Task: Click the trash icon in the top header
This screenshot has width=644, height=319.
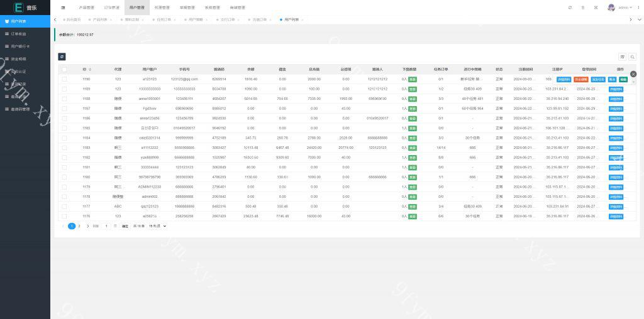Action: click(x=583, y=8)
